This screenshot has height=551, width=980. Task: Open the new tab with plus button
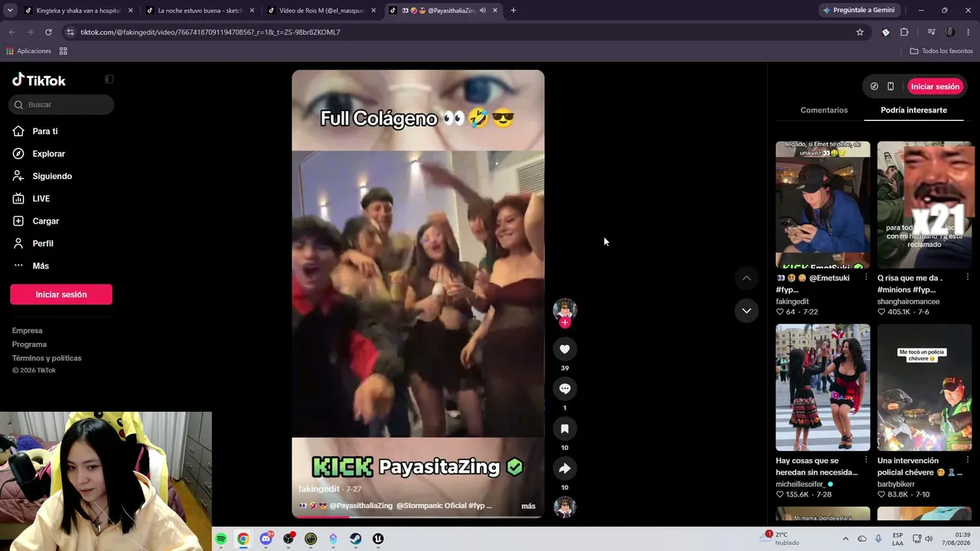513,10
